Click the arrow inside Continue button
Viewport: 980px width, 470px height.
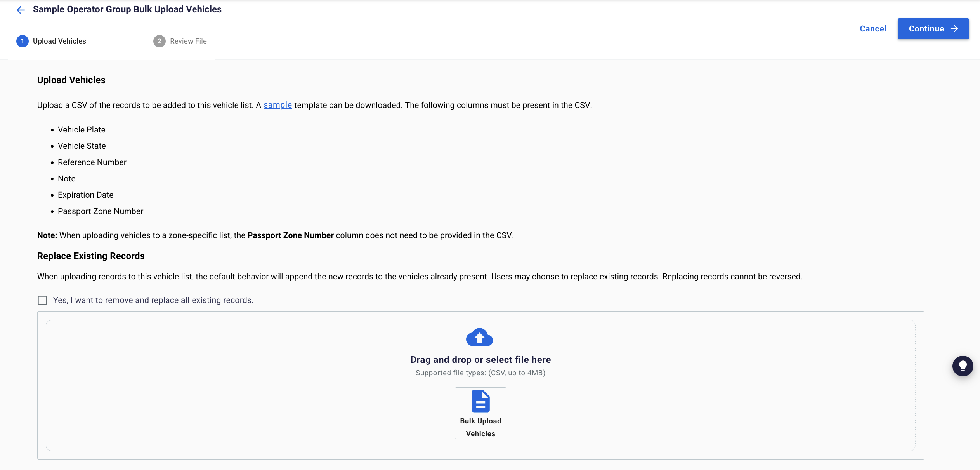954,29
